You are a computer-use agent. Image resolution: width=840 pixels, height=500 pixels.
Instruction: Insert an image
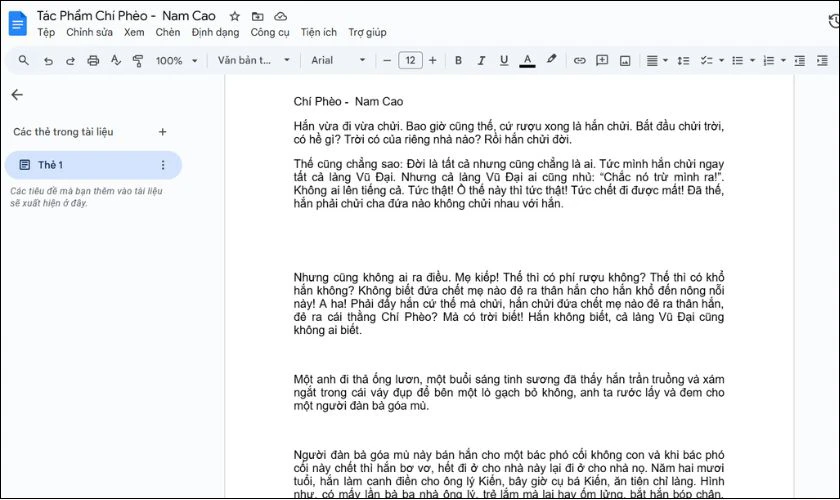[625, 61]
